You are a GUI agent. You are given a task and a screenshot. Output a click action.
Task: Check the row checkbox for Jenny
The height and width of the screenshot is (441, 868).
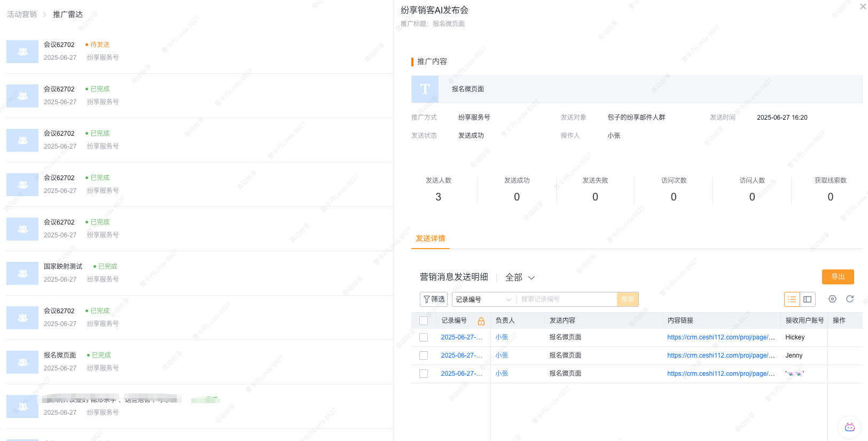[x=424, y=355]
